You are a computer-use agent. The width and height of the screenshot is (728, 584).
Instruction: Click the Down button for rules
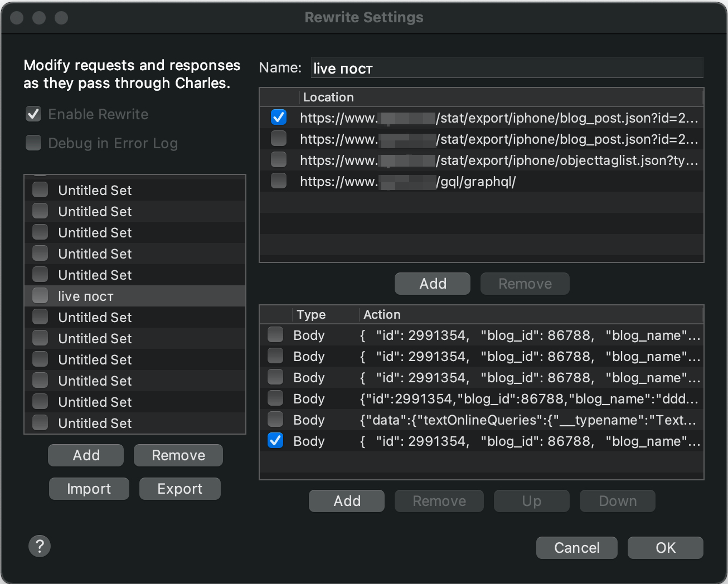coord(618,501)
